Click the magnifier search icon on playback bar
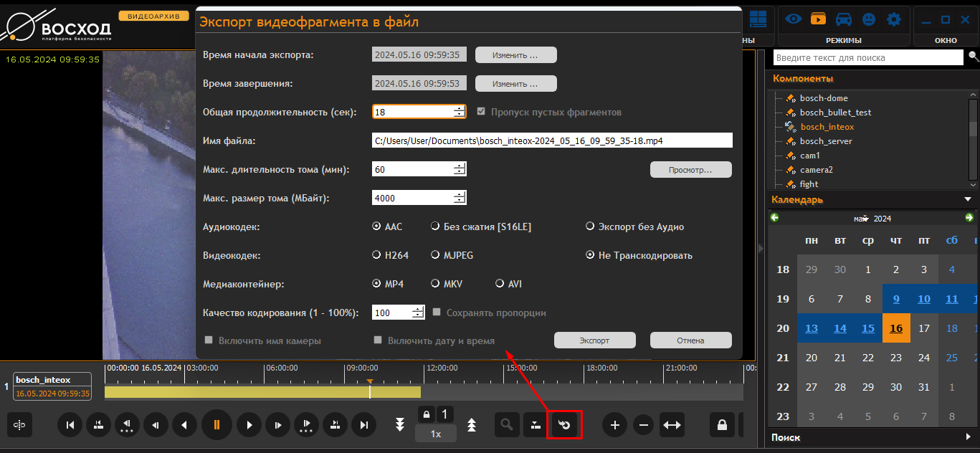 [x=507, y=425]
